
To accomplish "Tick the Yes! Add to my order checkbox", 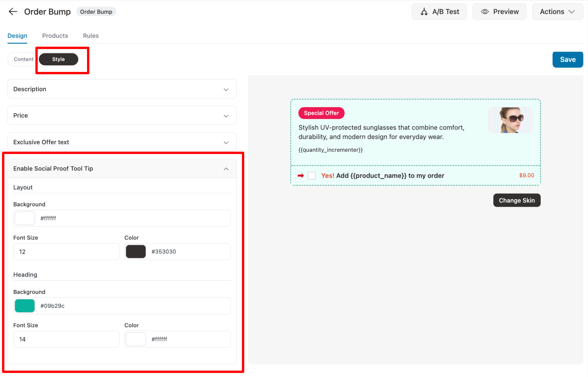I will (x=312, y=175).
